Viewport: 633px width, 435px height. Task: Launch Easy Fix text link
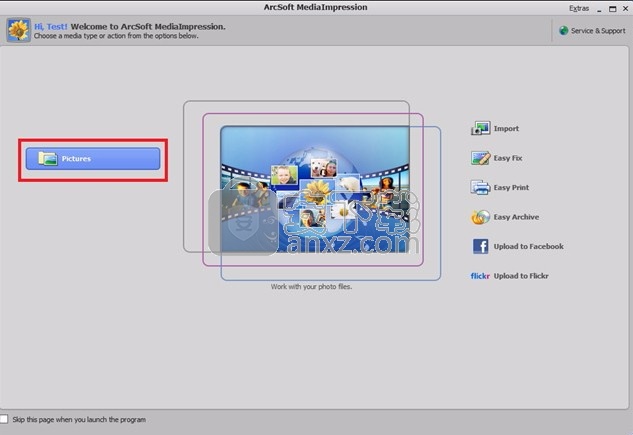point(508,158)
